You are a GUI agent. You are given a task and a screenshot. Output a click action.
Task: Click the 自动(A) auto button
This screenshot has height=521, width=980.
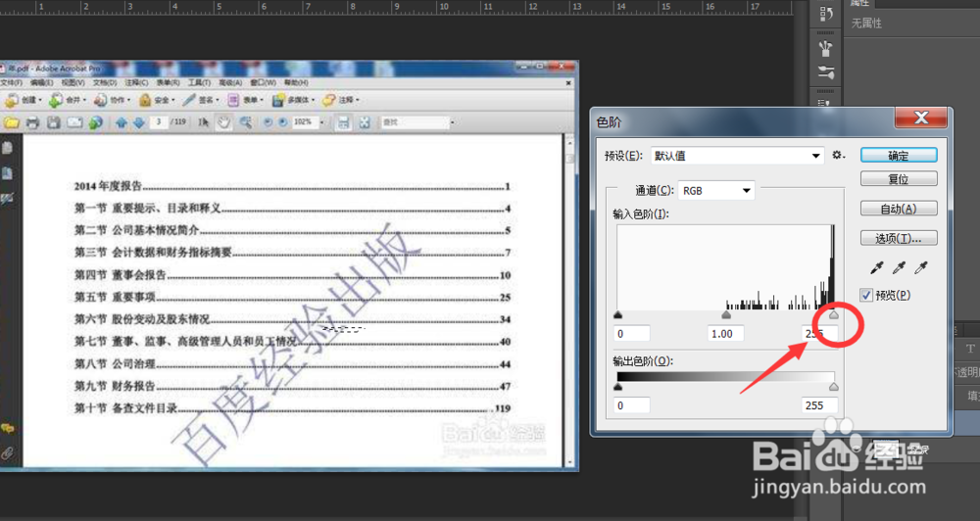tap(899, 209)
